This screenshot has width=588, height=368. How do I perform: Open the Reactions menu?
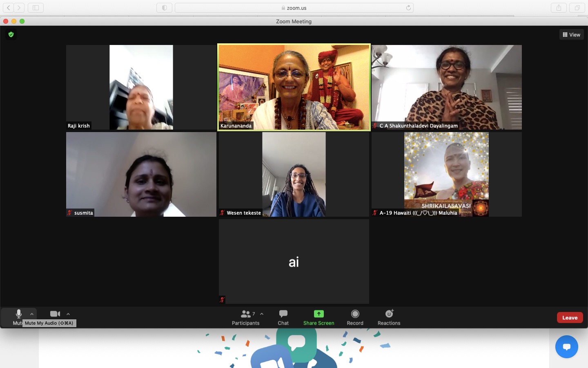pyautogui.click(x=389, y=317)
